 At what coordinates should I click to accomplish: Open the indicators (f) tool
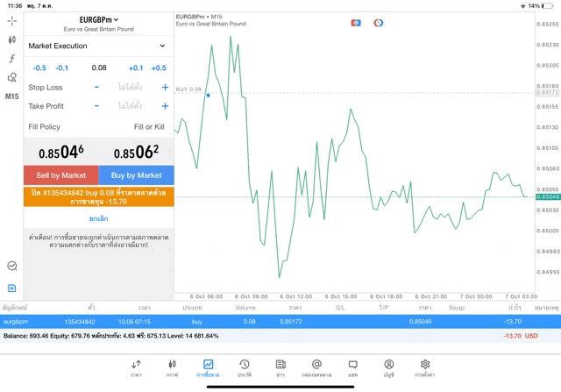(x=11, y=58)
